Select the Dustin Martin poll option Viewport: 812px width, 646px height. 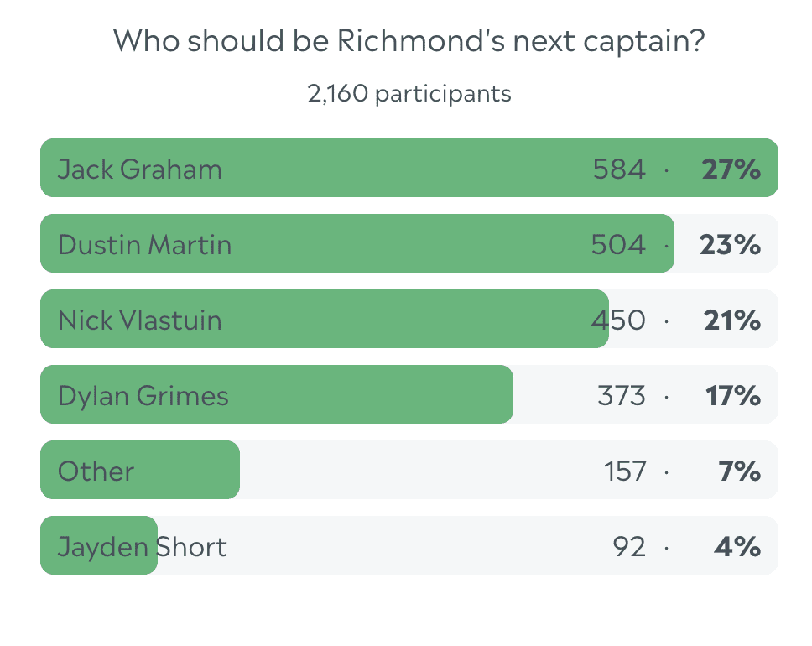click(409, 243)
